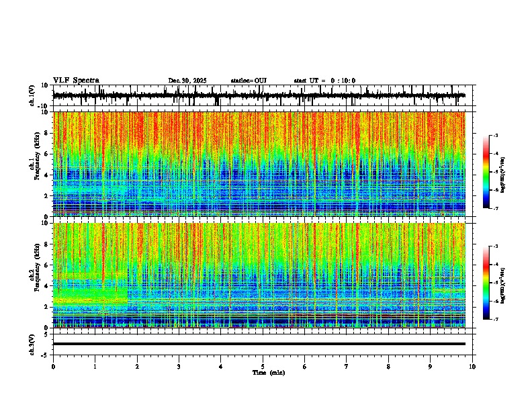The height and width of the screenshot is (411, 532).
Task: Click the "Time (min)" axis label
Action: [269, 373]
